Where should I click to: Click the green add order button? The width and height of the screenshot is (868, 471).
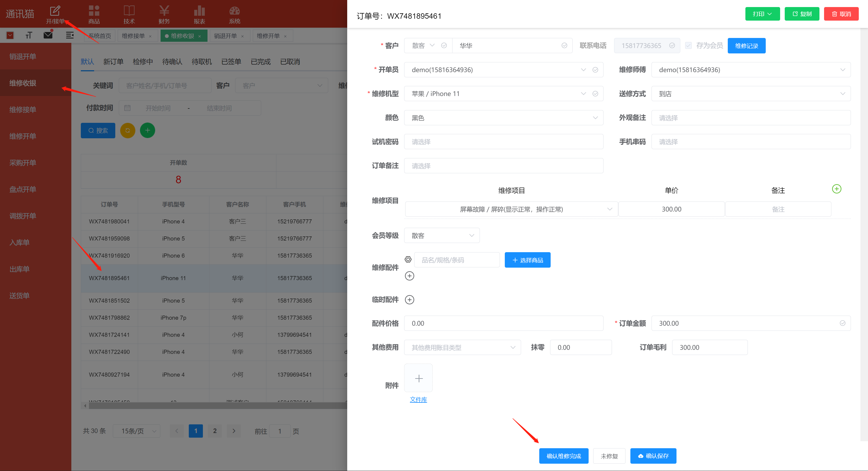148,130
